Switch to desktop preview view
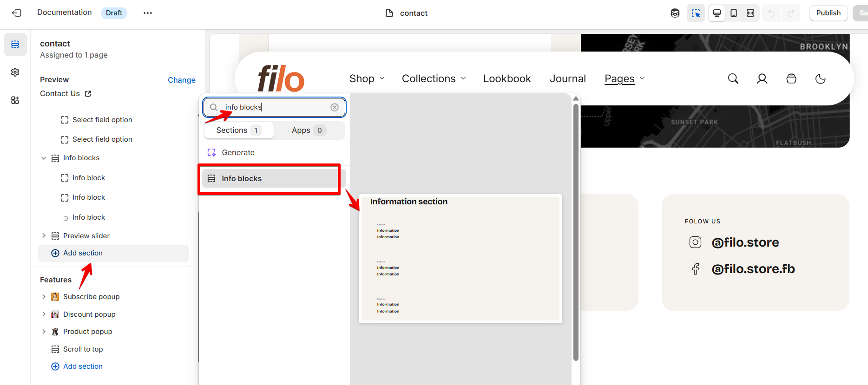868x385 pixels. (717, 13)
